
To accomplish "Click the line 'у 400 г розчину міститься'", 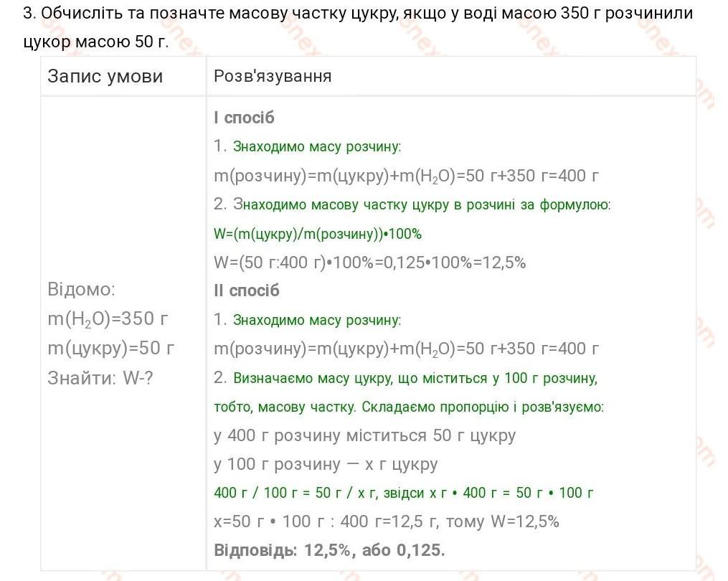I will click(365, 435).
